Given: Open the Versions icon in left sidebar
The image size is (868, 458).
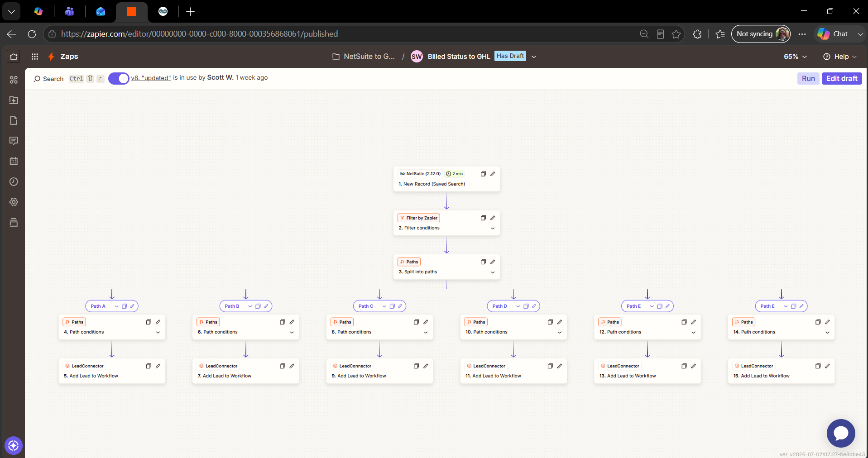Looking at the screenshot, I should point(14,222).
